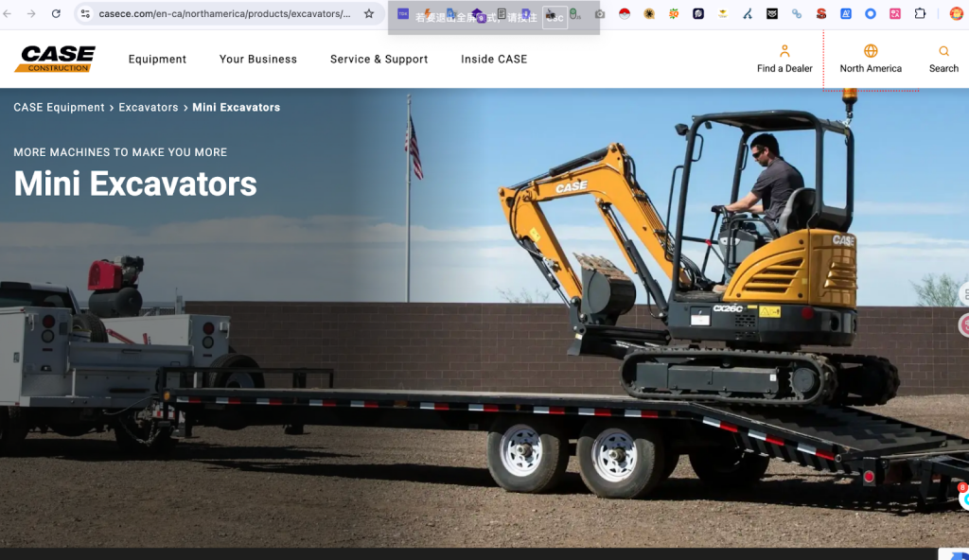This screenshot has height=560, width=969.
Task: Reload the page using the refresh icon
Action: click(x=56, y=14)
